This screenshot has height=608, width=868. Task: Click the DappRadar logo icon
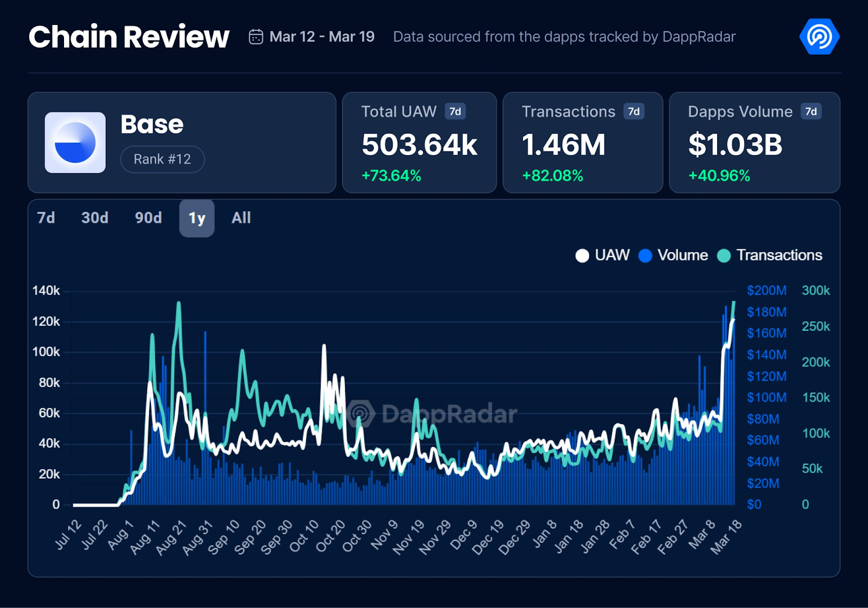819,36
